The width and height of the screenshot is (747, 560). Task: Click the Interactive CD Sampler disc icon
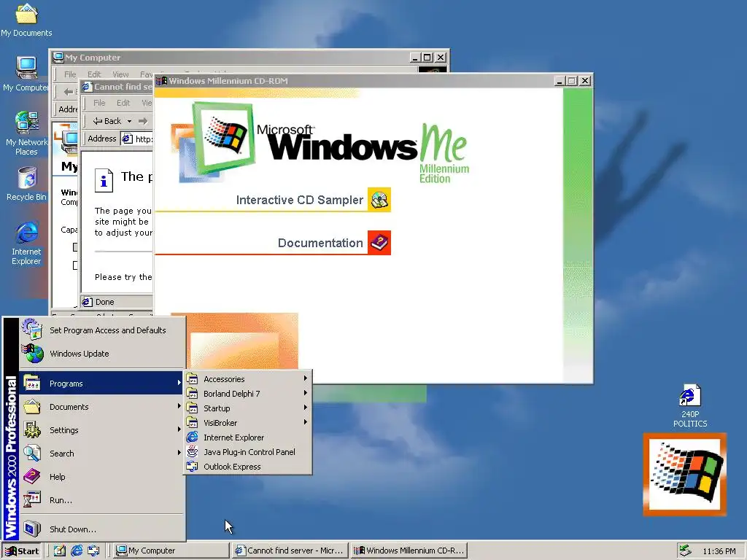click(x=379, y=200)
